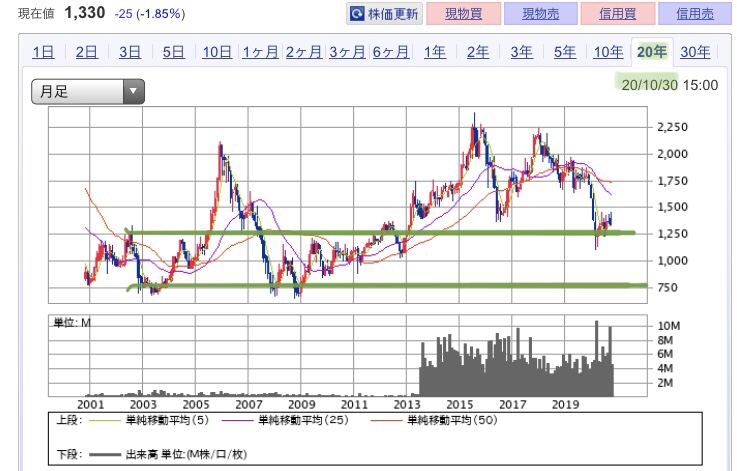737x471 pixels.
Task: Click the 20/10/30 date stamp
Action: [650, 85]
